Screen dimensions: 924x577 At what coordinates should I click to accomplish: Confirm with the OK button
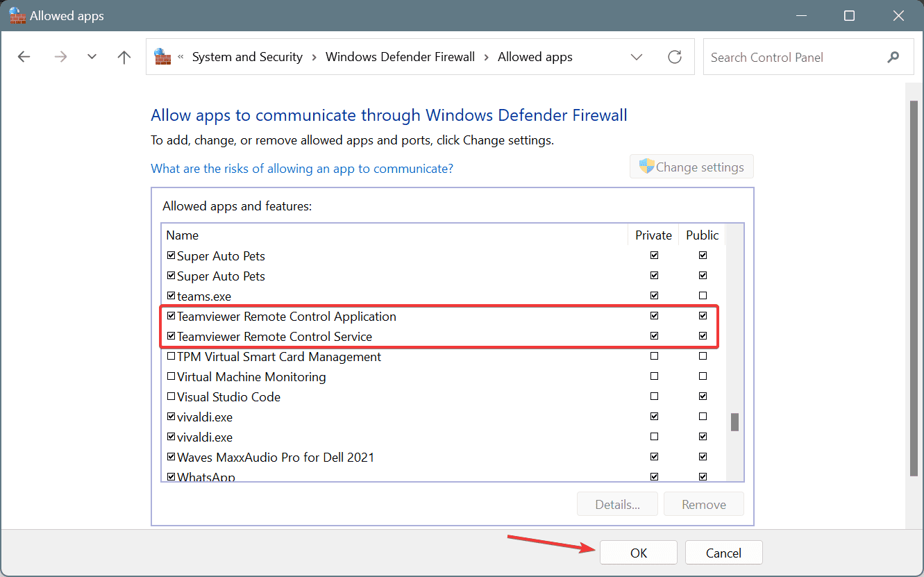638,553
